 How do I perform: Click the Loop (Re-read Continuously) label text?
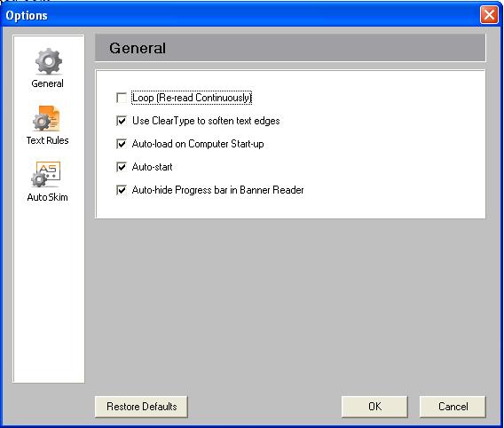pyautogui.click(x=192, y=98)
